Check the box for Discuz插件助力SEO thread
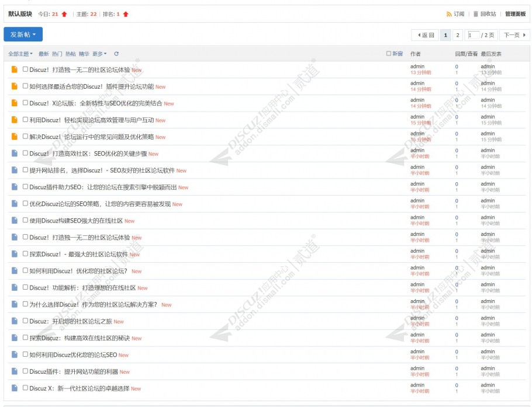 (25, 187)
